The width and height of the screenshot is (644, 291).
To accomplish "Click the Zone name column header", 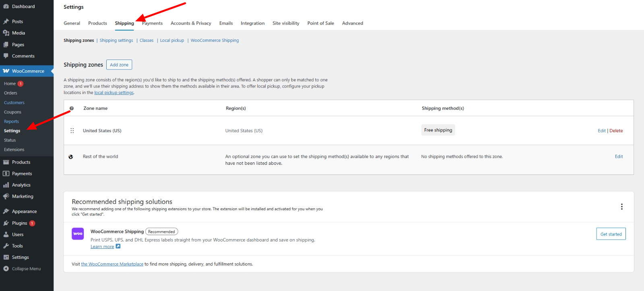I will pyautogui.click(x=95, y=108).
